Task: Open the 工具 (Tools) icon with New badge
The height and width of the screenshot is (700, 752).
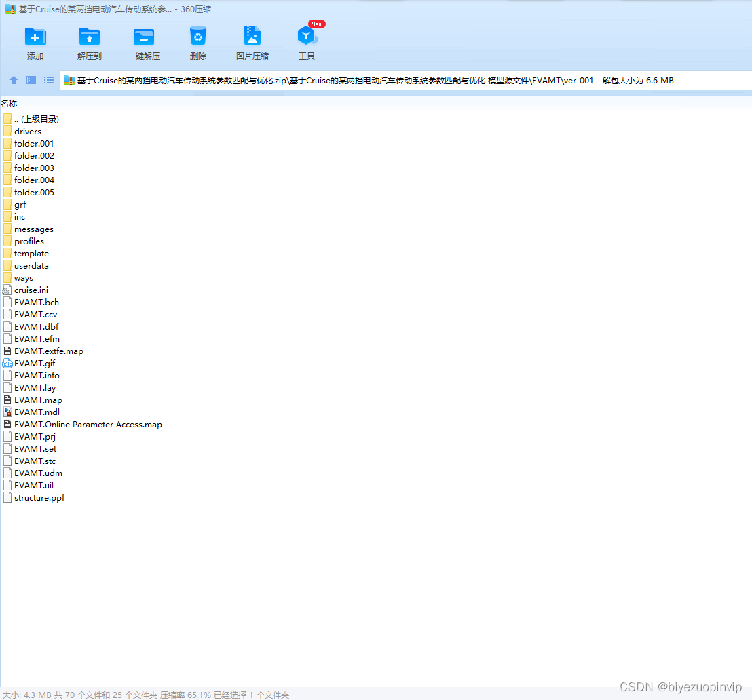Action: click(307, 36)
